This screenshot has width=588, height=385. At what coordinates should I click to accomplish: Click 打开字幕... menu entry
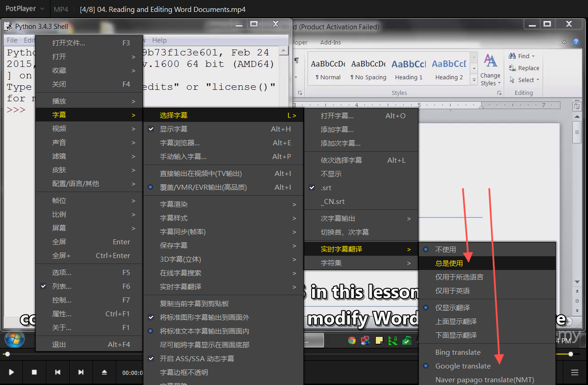point(361,116)
